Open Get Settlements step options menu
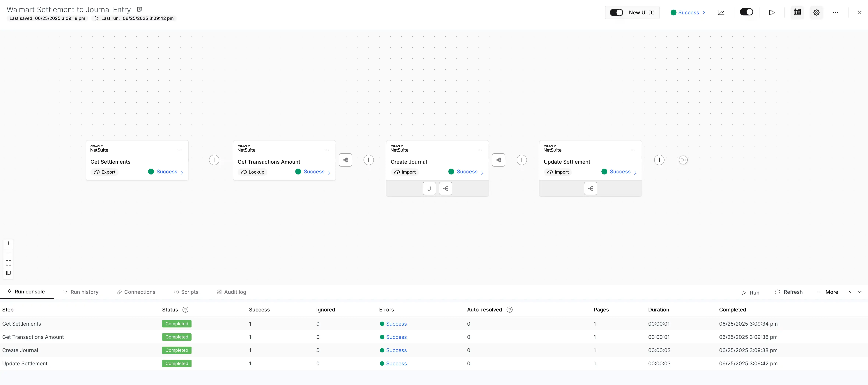This screenshot has width=868, height=385. pyautogui.click(x=180, y=150)
